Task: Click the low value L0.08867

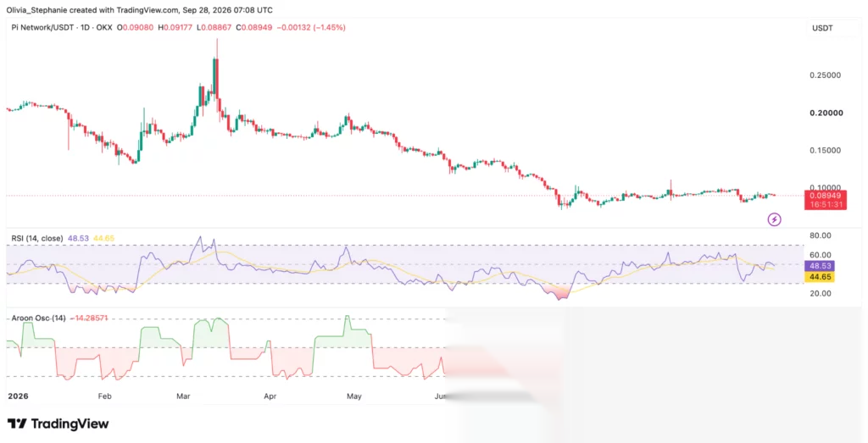Action: click(214, 27)
